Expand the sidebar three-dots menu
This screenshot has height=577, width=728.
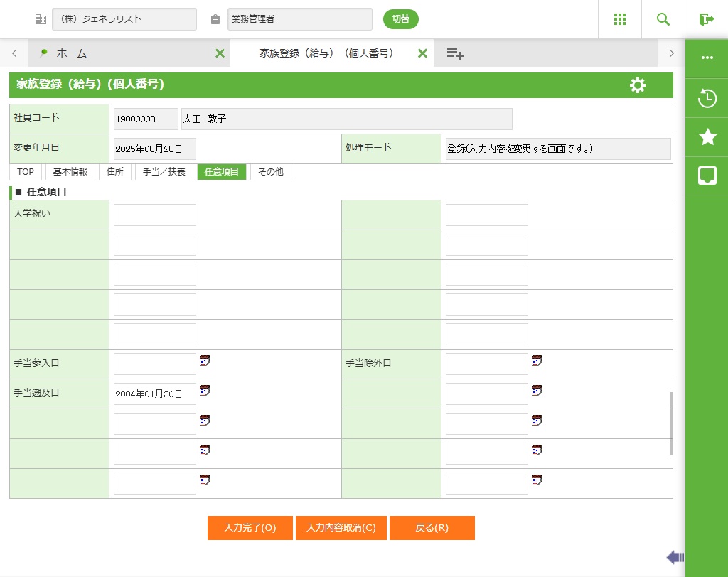707,58
